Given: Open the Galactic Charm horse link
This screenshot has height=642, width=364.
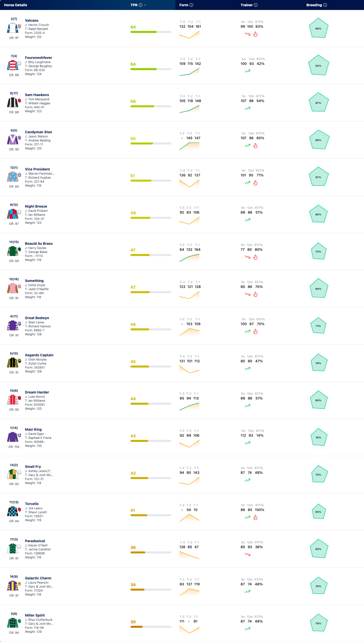Looking at the screenshot, I should click(38, 578).
